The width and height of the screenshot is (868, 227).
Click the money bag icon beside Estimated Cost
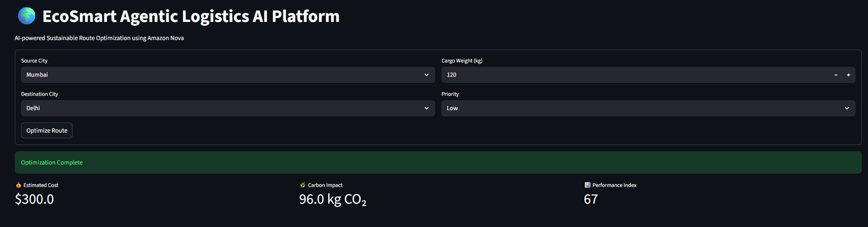click(19, 185)
